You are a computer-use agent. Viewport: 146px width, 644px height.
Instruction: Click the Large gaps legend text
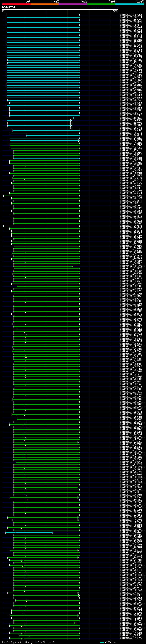28,642
